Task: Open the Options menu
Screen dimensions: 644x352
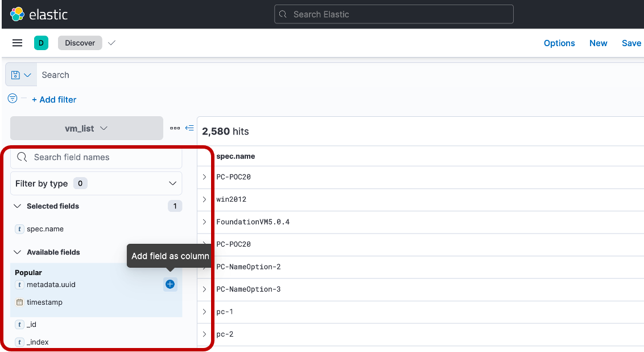Action: coord(559,43)
